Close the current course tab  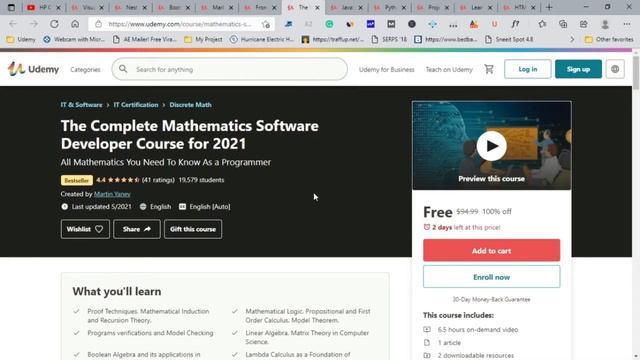(x=317, y=7)
